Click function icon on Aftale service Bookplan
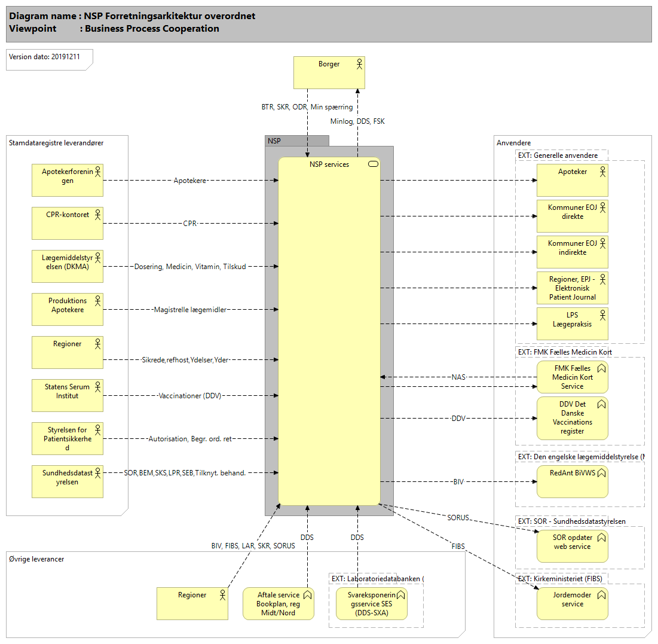This screenshot has width=658, height=644. click(x=308, y=595)
